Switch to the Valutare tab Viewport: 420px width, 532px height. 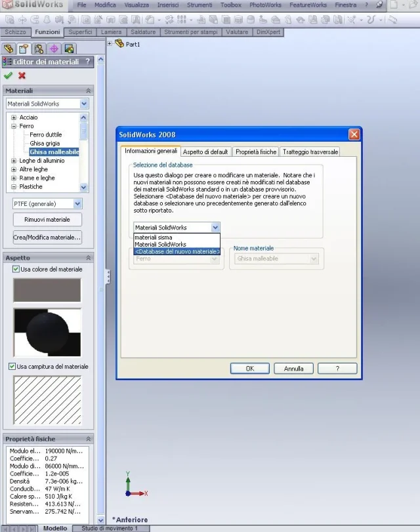(237, 32)
